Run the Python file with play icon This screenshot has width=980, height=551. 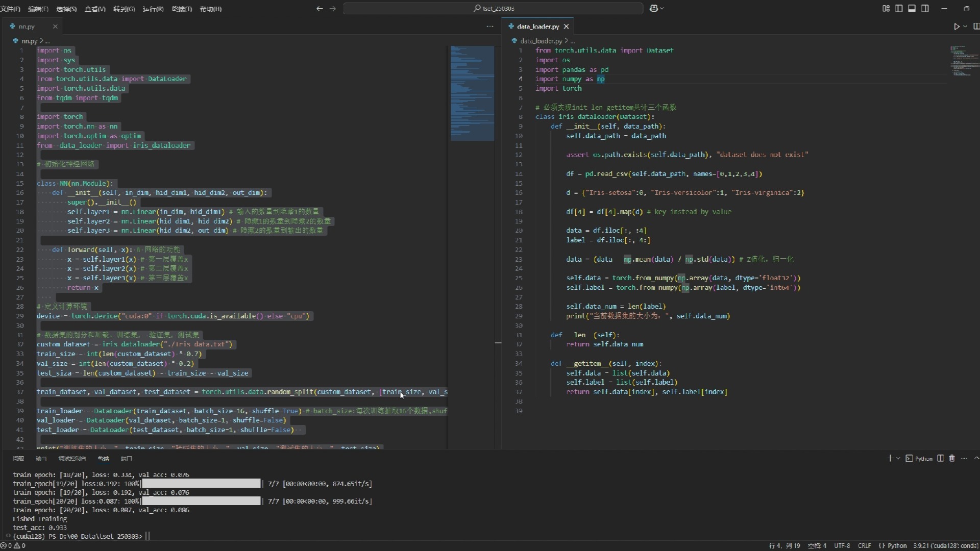[x=957, y=27]
